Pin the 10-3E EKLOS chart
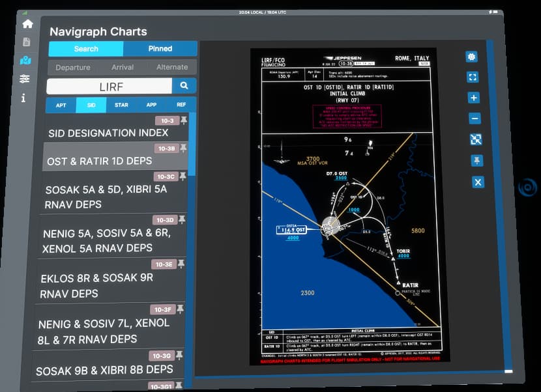 click(181, 264)
